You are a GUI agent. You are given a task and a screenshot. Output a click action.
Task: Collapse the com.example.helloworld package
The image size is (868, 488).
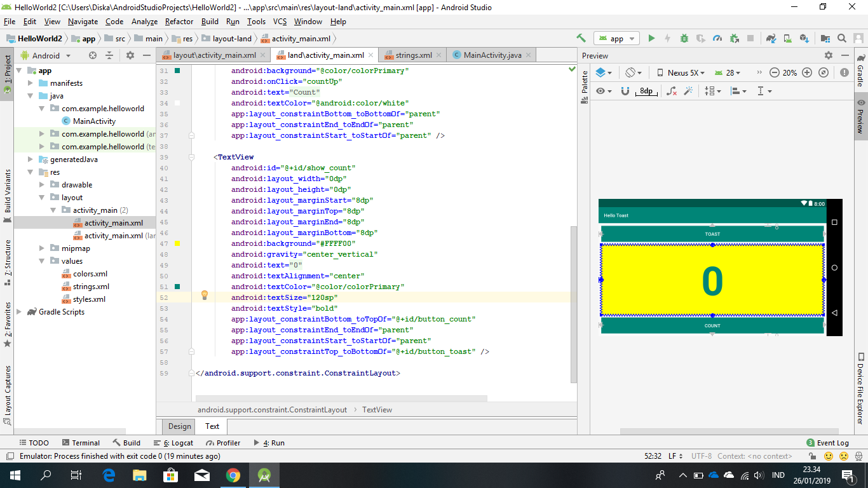pyautogui.click(x=41, y=108)
